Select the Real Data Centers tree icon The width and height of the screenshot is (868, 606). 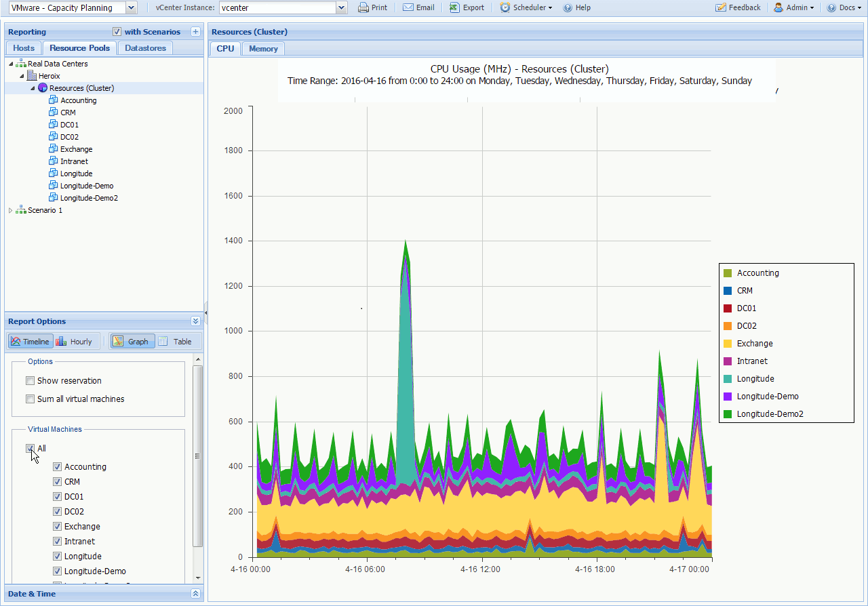[21, 64]
